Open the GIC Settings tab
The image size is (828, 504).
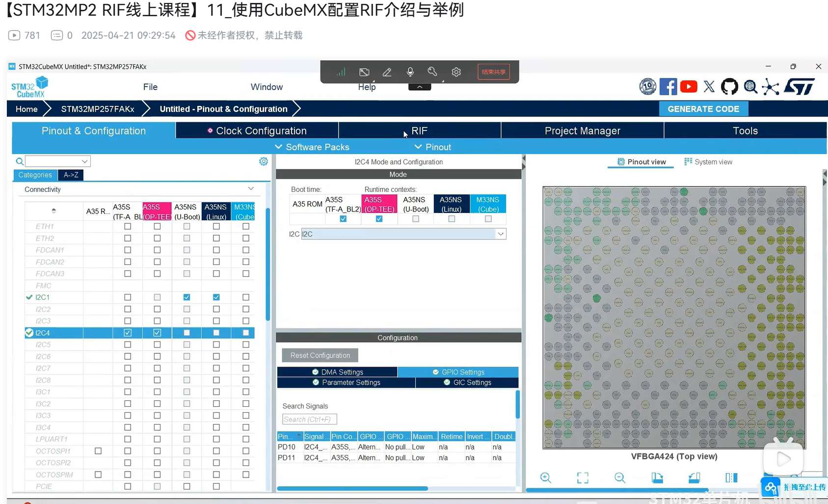[467, 382]
